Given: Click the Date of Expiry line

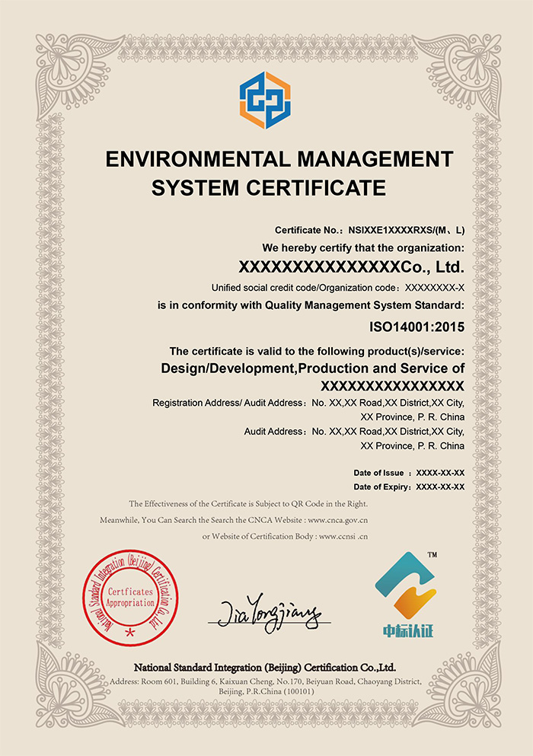Looking at the screenshot, I should tap(409, 487).
